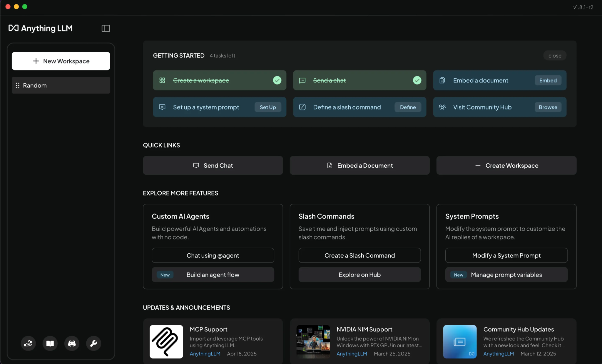Screen dimensions: 602x364
Task: Click Define for the slash command task
Action: point(408,107)
